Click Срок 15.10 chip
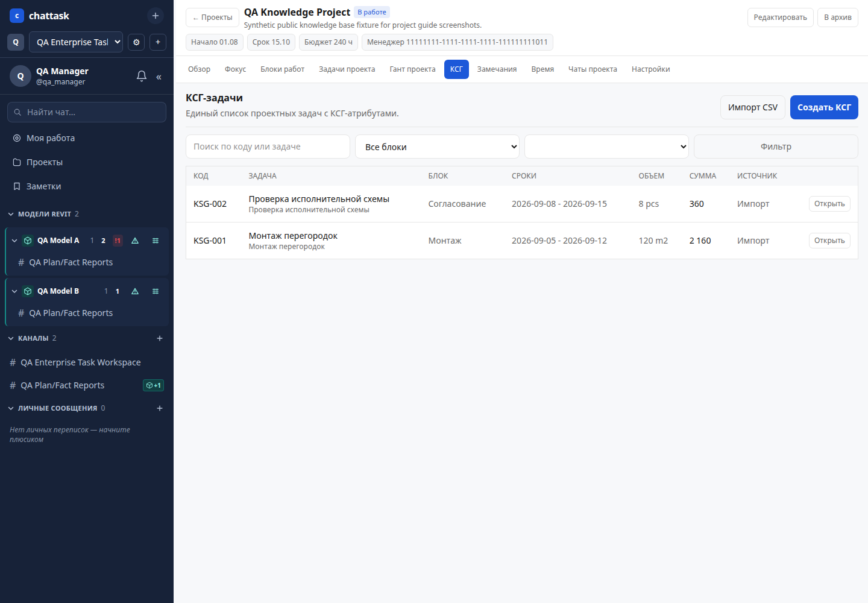The width and height of the screenshot is (868, 603). (271, 42)
